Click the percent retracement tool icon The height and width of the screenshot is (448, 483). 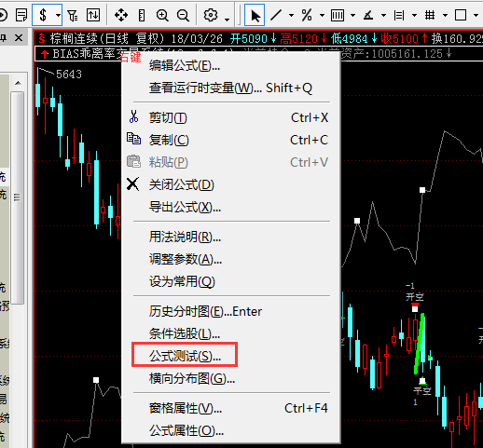(307, 15)
